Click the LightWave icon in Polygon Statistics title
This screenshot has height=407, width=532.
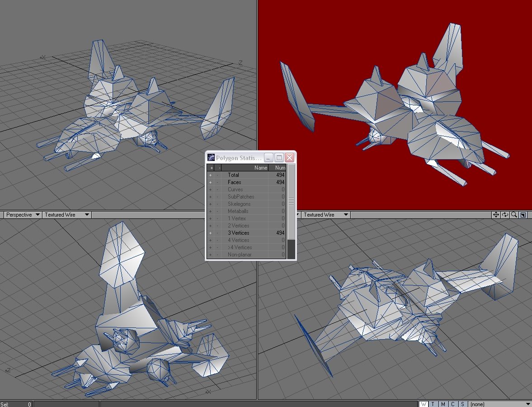[x=211, y=158]
